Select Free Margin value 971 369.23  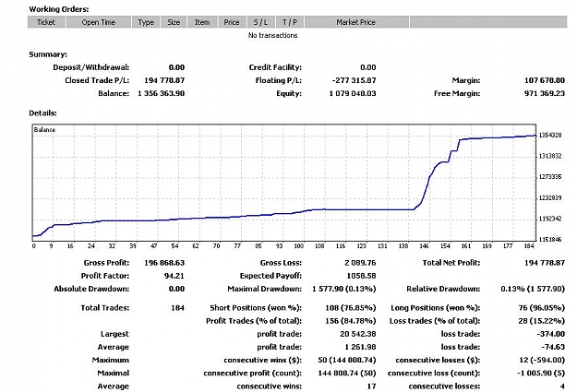tap(545, 93)
